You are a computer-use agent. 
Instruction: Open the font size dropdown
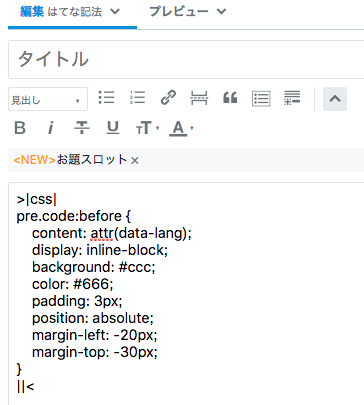pyautogui.click(x=147, y=128)
